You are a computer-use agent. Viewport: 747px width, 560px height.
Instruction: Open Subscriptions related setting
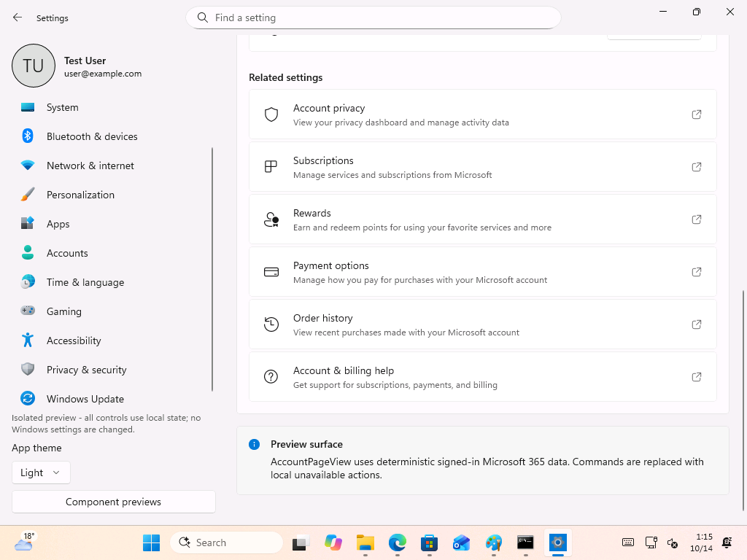click(x=483, y=167)
